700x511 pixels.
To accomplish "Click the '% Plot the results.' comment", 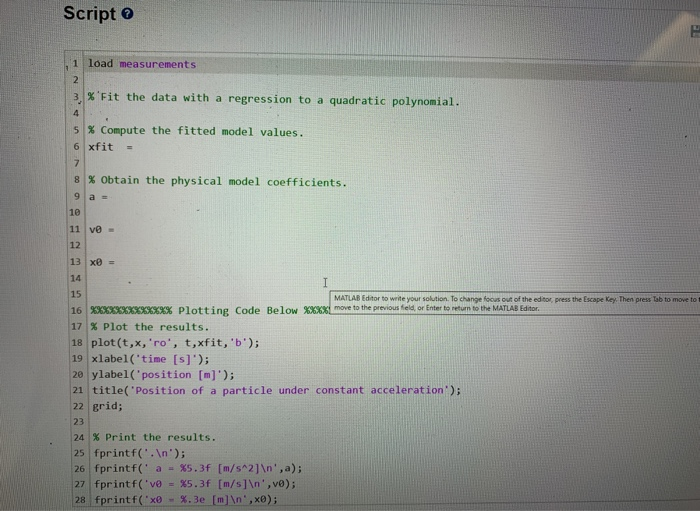I will 150,327.
